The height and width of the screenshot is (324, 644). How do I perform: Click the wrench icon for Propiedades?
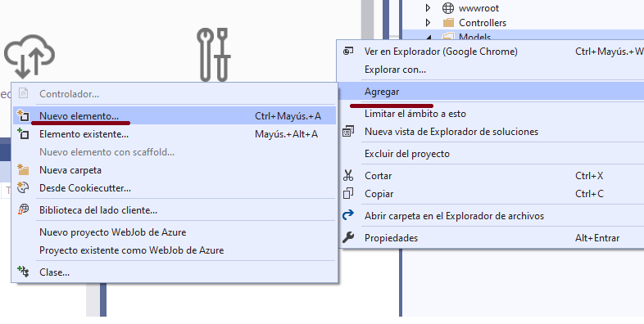348,237
